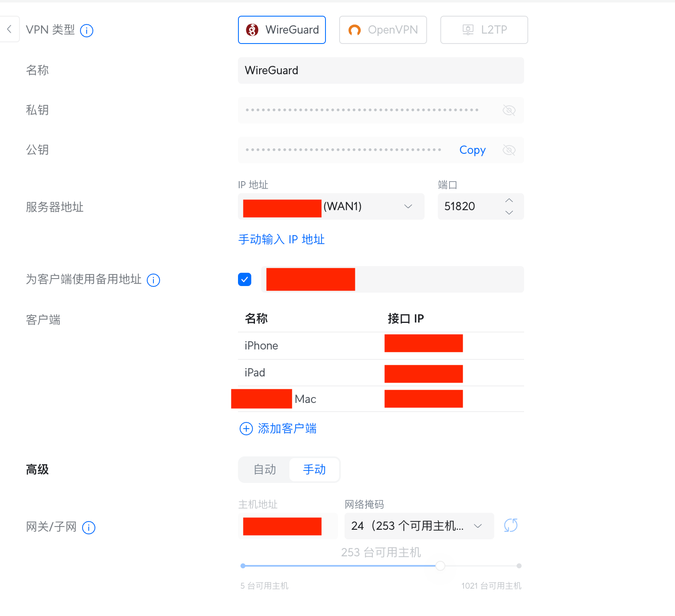Switch advanced mode to 自动
The image size is (675, 616).
[x=265, y=470]
